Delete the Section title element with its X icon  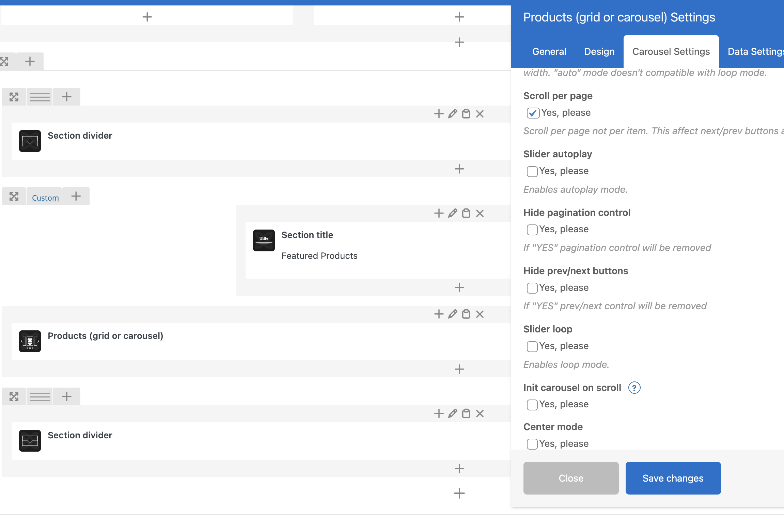pyautogui.click(x=480, y=214)
